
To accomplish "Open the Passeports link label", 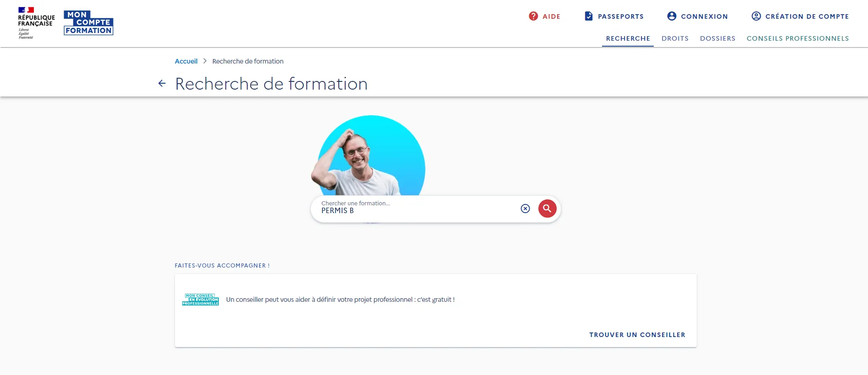I will point(621,16).
